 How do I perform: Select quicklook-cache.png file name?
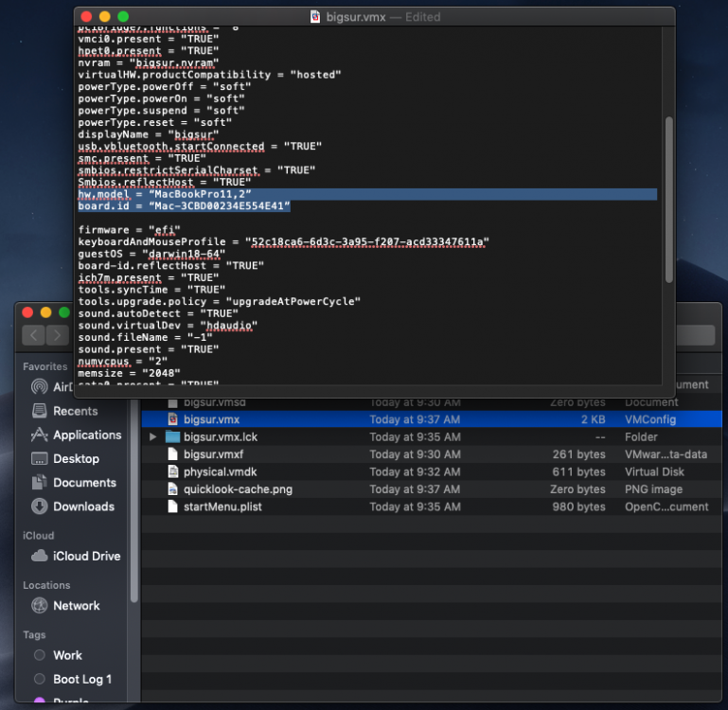tap(238, 489)
